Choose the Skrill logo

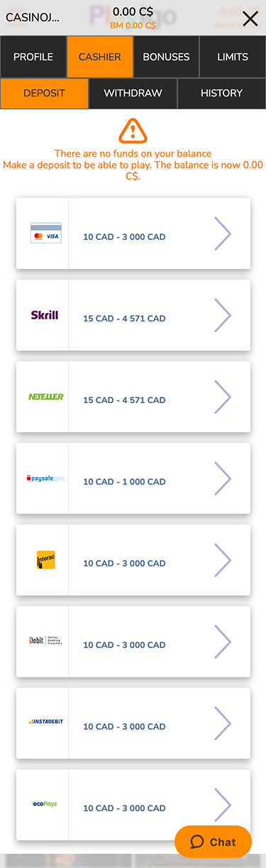[45, 315]
